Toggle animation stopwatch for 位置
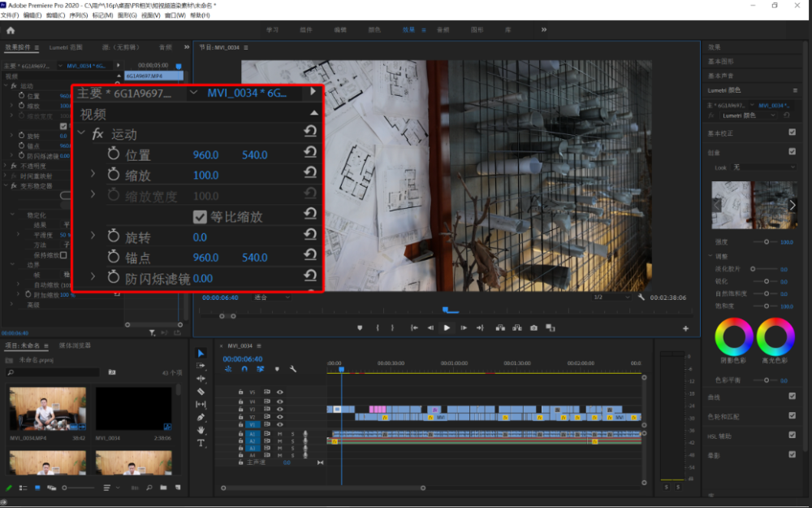 coord(114,154)
